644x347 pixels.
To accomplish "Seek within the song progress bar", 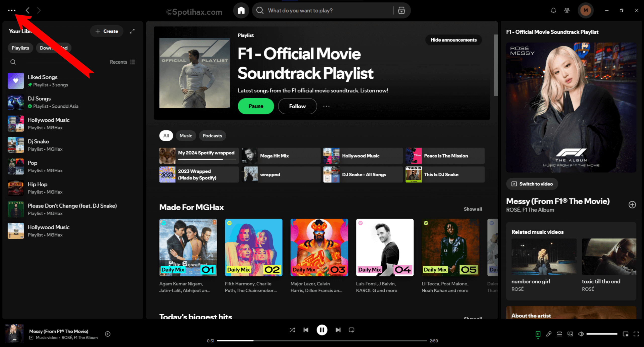I will pyautogui.click(x=322, y=341).
